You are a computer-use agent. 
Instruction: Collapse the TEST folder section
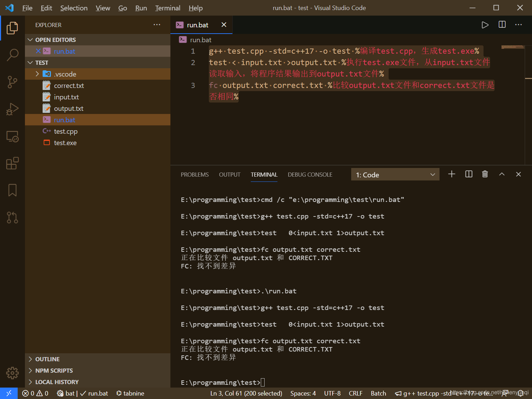[98, 63]
